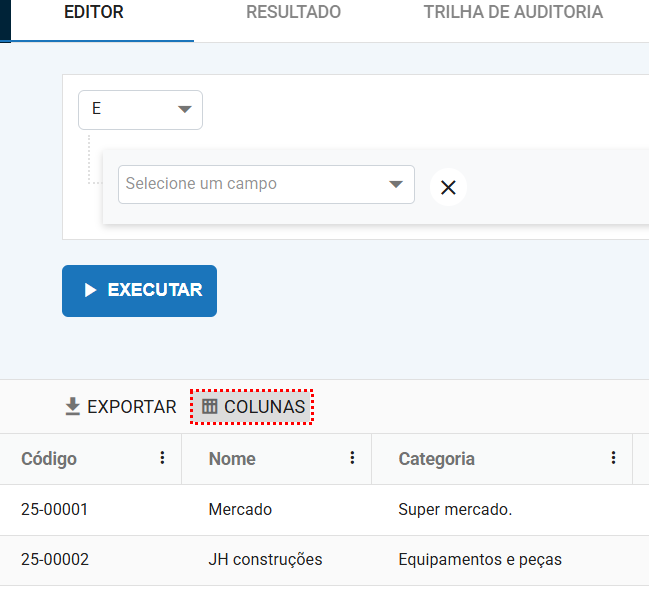The width and height of the screenshot is (649, 592).
Task: Click the EXECUTAR button
Action: pyautogui.click(x=139, y=291)
